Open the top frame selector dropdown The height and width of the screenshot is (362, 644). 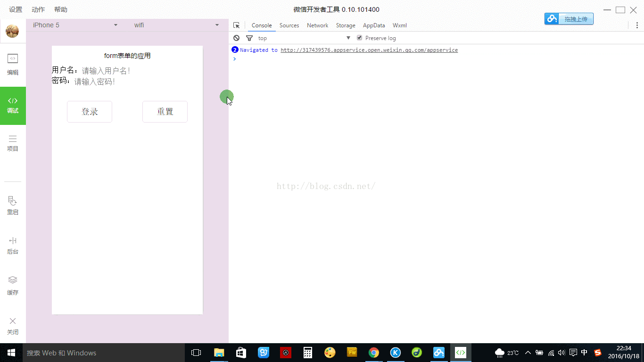[348, 38]
